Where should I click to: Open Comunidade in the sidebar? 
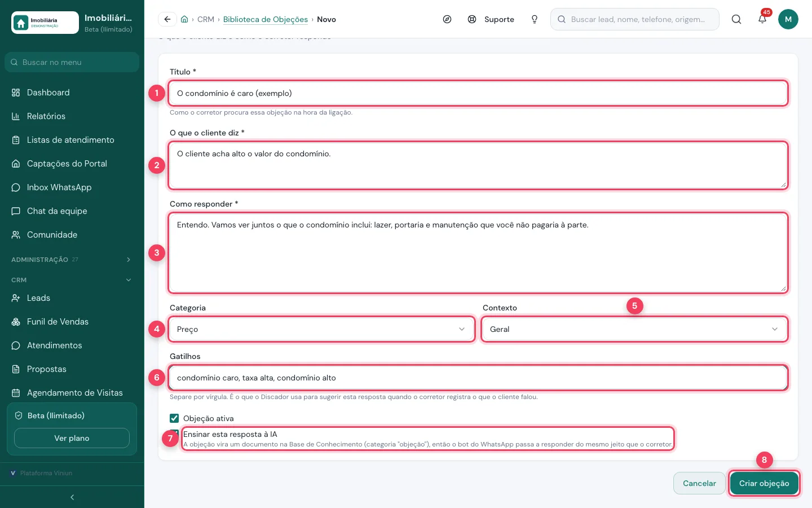click(72, 235)
